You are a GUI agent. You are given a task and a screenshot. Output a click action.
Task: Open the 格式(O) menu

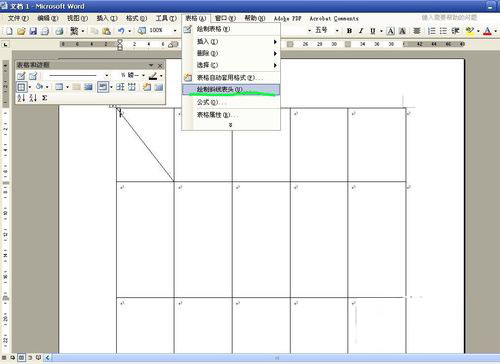136,18
